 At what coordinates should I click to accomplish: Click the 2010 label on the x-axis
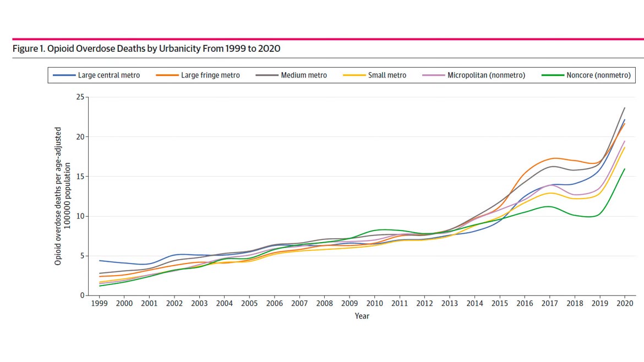click(x=374, y=304)
